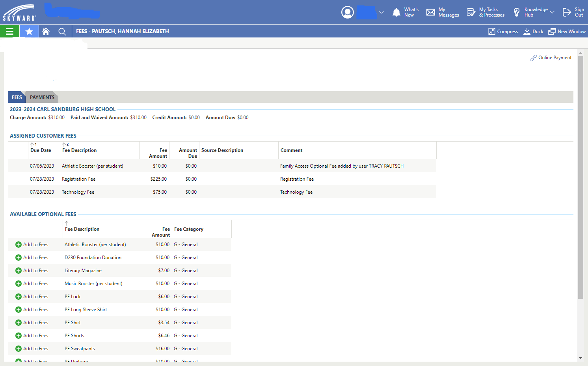Select the Technology Fee $75.00 amount
The image size is (588, 366).
160,192
